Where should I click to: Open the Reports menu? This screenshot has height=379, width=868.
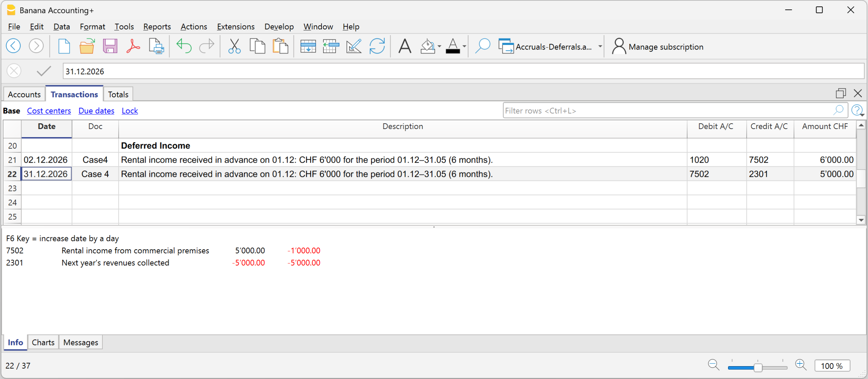coord(157,27)
